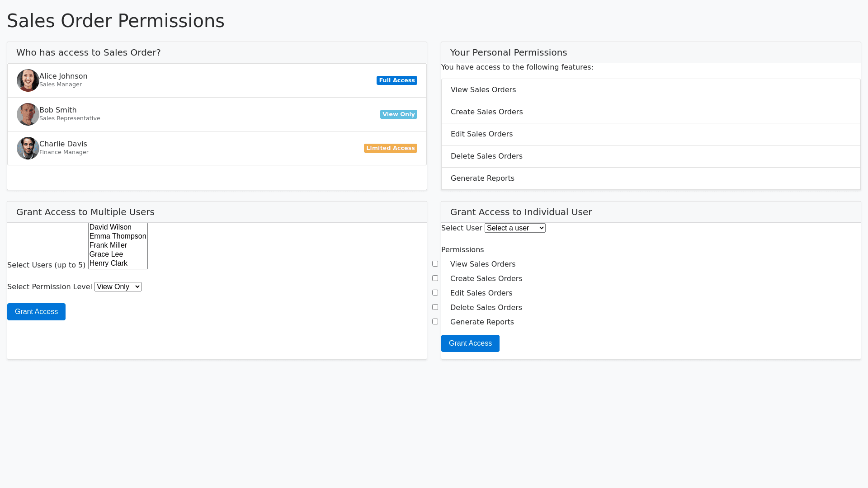Enable the Create Sales Orders checkbox
The image size is (868, 488).
click(435, 278)
